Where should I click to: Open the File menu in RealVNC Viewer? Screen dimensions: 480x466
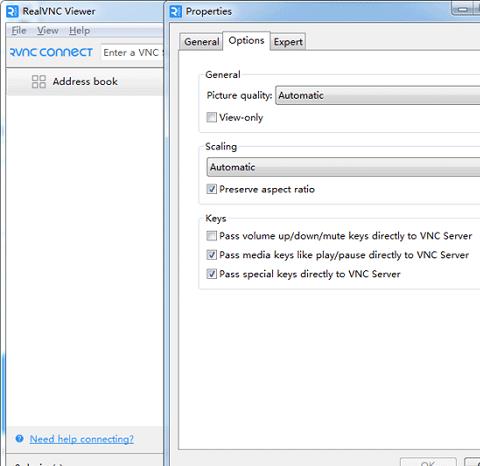pyautogui.click(x=19, y=31)
